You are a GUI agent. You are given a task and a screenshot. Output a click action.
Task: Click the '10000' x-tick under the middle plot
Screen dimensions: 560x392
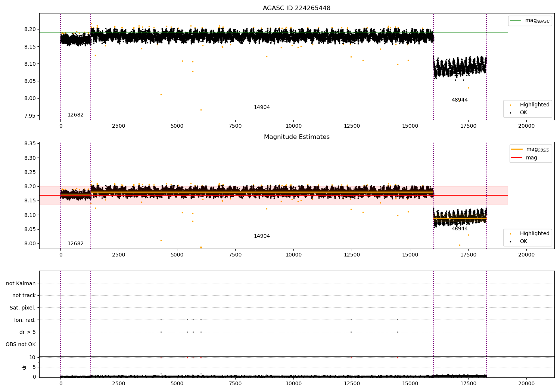coord(293,255)
